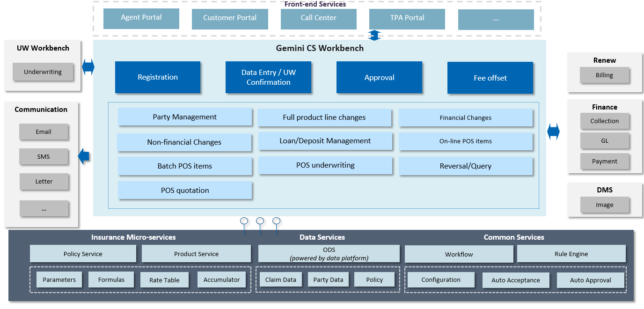
Task: Click the UW Workbench title
Action: pyautogui.click(x=43, y=48)
